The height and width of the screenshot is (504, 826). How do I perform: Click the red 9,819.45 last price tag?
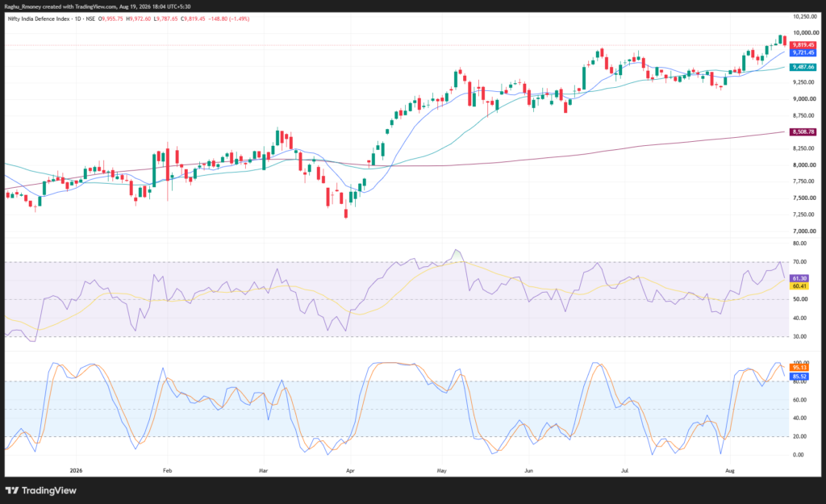pyautogui.click(x=803, y=45)
